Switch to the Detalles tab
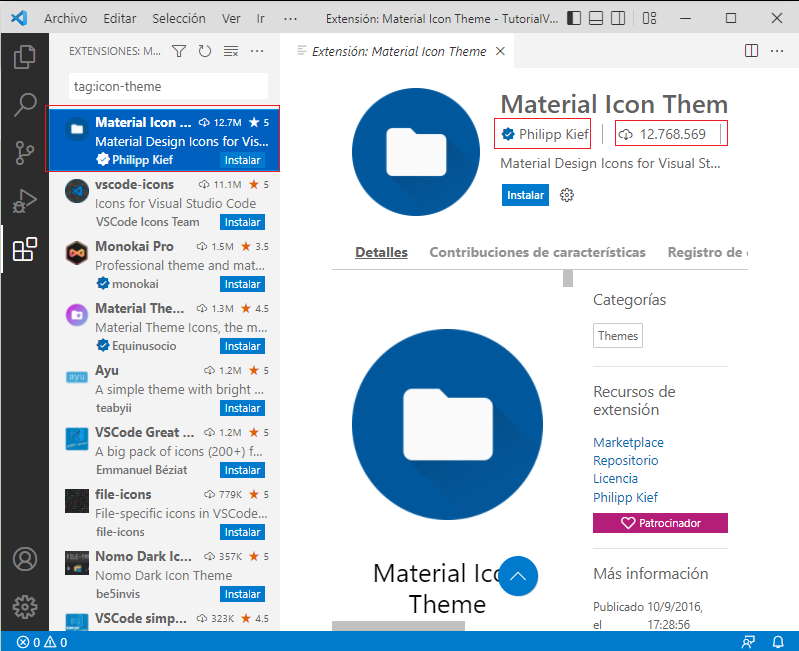799x651 pixels. [381, 252]
